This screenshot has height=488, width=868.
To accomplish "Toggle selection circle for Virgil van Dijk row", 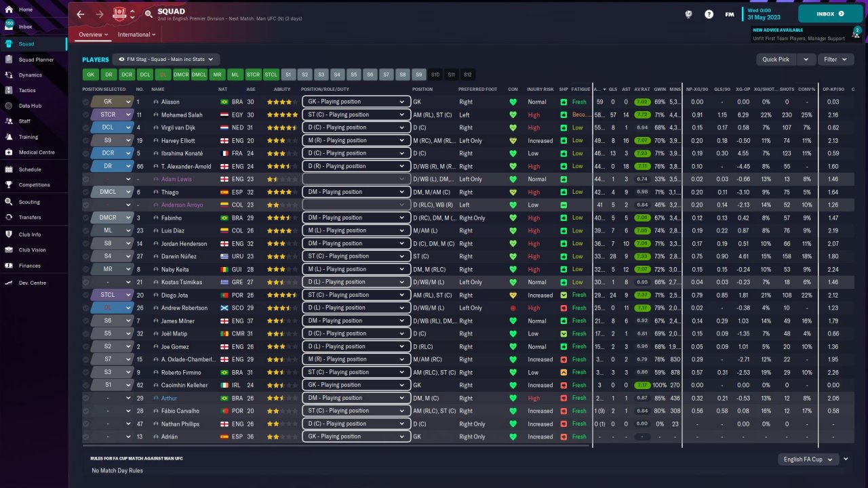I will 85,127.
